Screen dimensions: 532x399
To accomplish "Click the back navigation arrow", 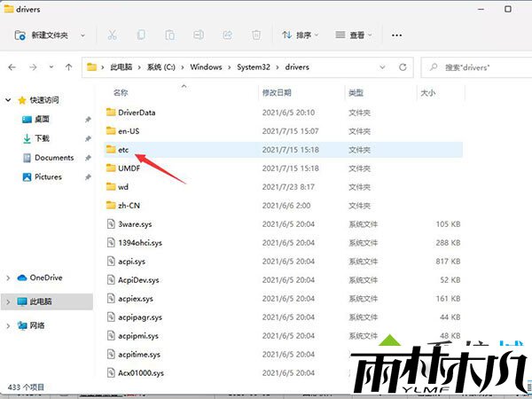I will [15, 67].
